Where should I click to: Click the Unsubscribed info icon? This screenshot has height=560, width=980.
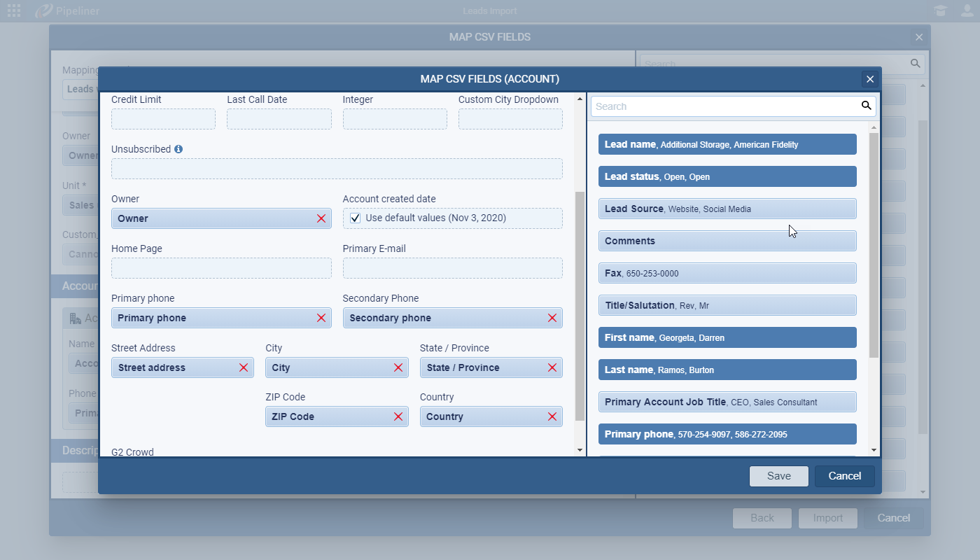(178, 149)
